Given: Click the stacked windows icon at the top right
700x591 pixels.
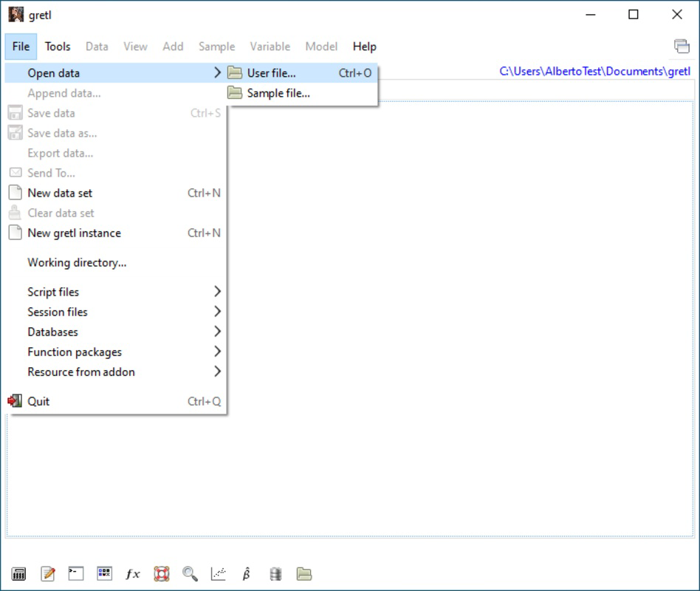Looking at the screenshot, I should [682, 46].
